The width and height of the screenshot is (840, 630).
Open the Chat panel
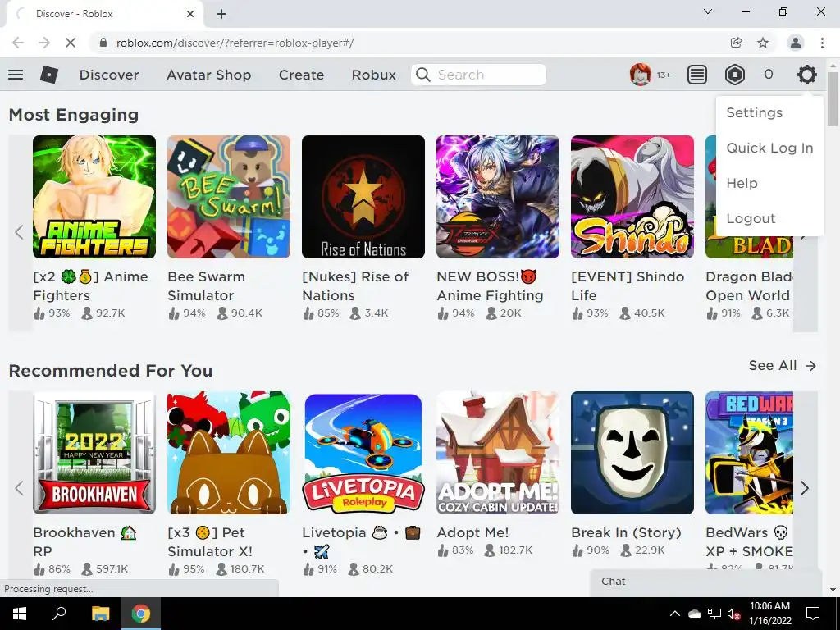705,582
